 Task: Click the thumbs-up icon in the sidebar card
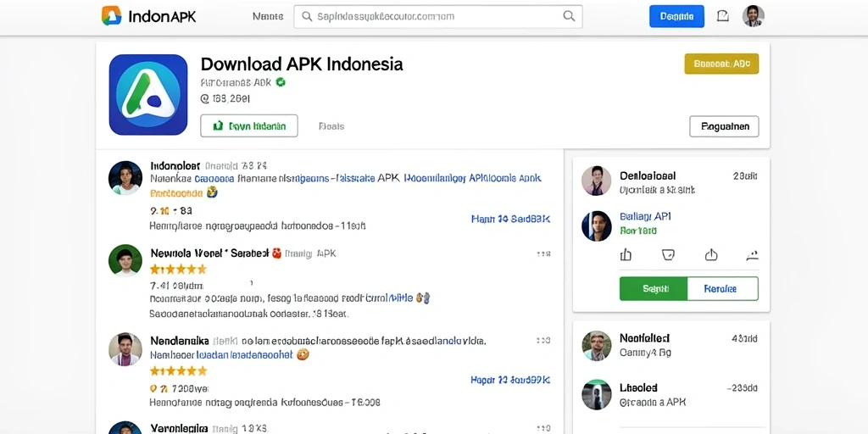pyautogui.click(x=626, y=254)
